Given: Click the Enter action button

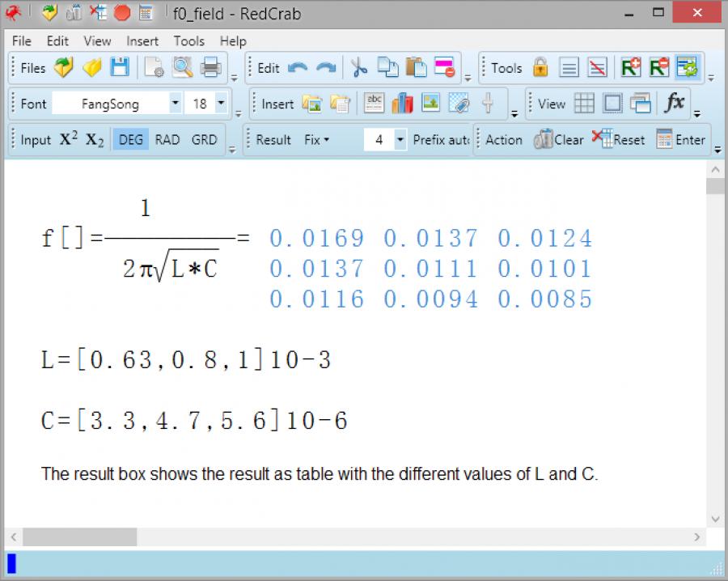Looking at the screenshot, I should (681, 139).
